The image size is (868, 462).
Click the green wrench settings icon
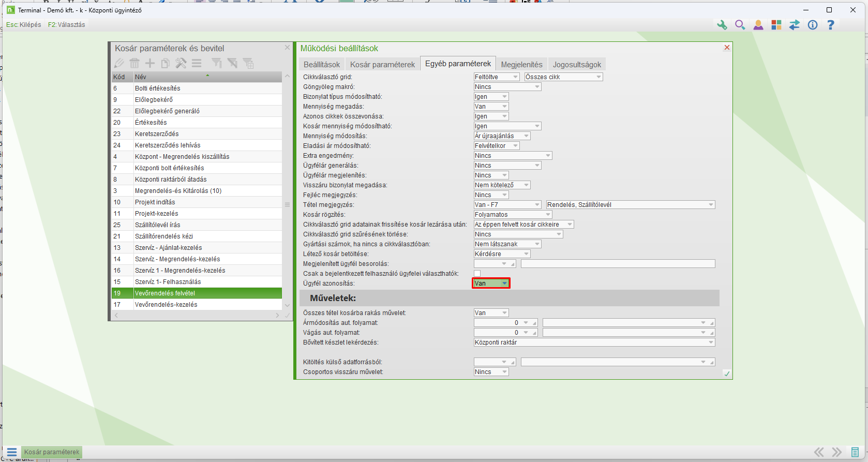(x=722, y=25)
